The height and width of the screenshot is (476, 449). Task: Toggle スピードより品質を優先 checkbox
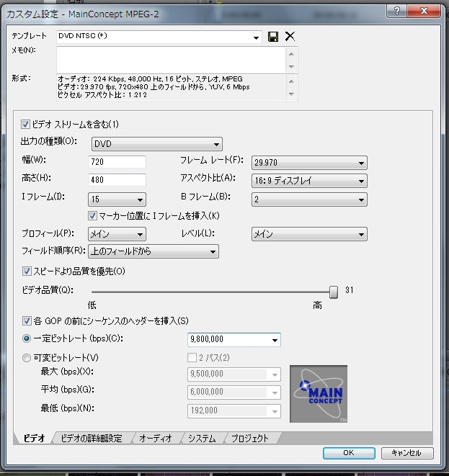coord(27,271)
